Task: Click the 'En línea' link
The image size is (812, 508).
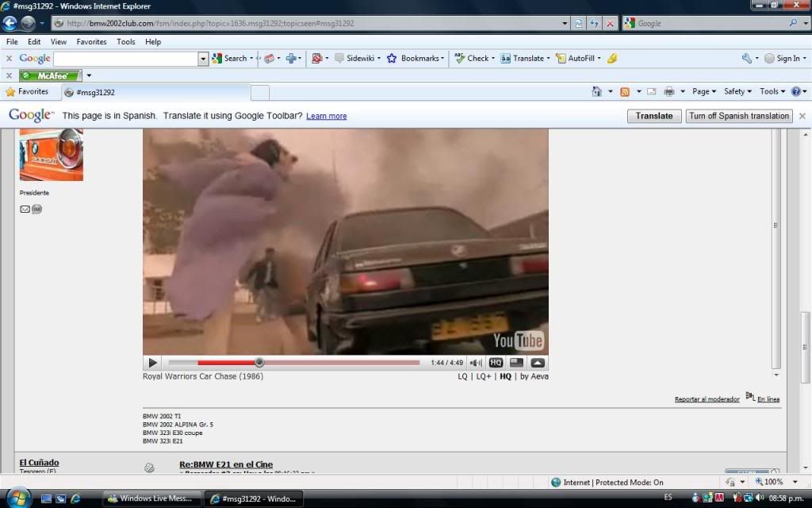Action: coord(768,399)
